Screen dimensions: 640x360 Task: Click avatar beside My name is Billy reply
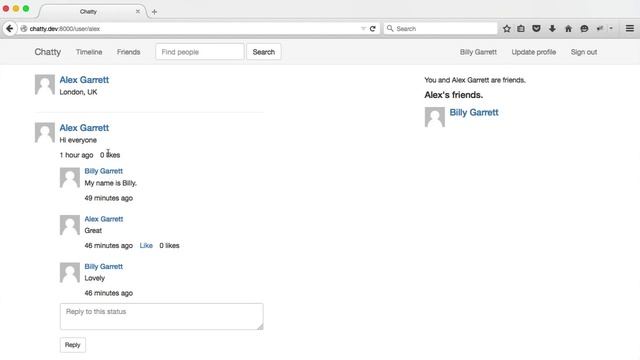pos(70,178)
